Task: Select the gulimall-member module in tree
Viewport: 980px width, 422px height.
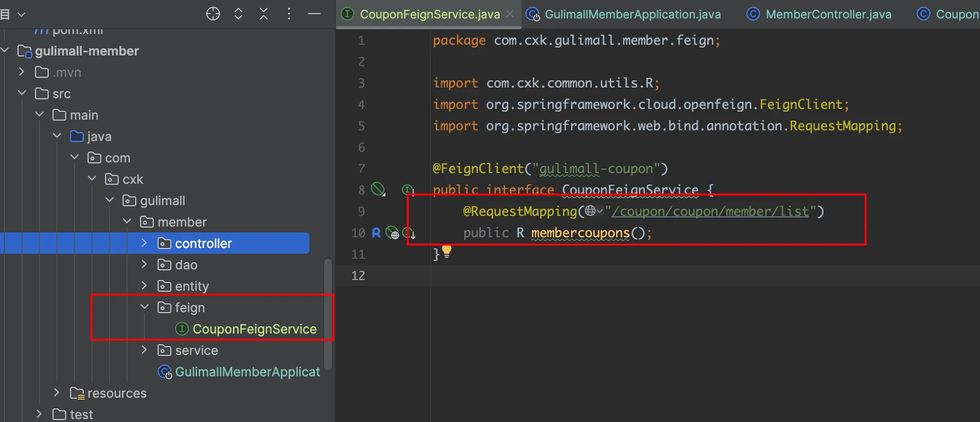Action: (87, 51)
